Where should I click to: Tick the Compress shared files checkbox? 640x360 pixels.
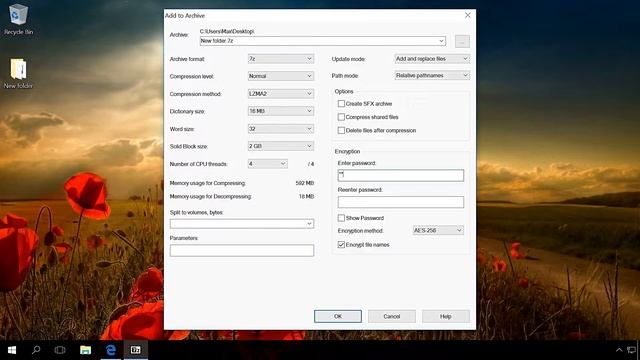click(x=341, y=117)
